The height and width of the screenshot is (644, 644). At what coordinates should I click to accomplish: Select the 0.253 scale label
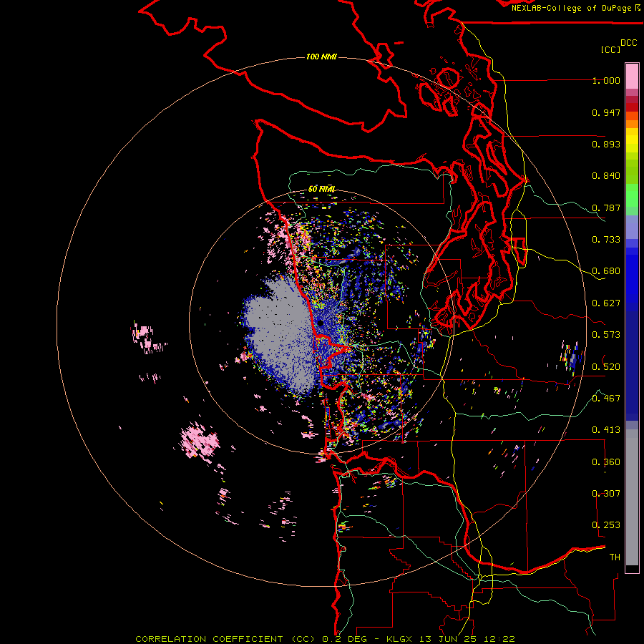(x=606, y=525)
